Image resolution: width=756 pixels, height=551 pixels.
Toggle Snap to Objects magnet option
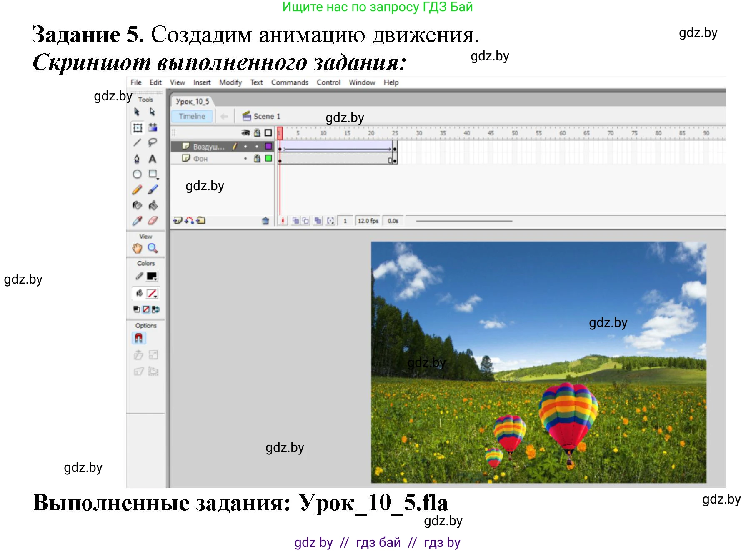139,338
